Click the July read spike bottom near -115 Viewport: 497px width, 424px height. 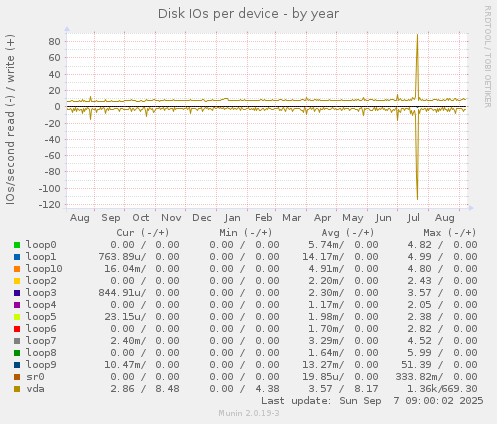(417, 198)
